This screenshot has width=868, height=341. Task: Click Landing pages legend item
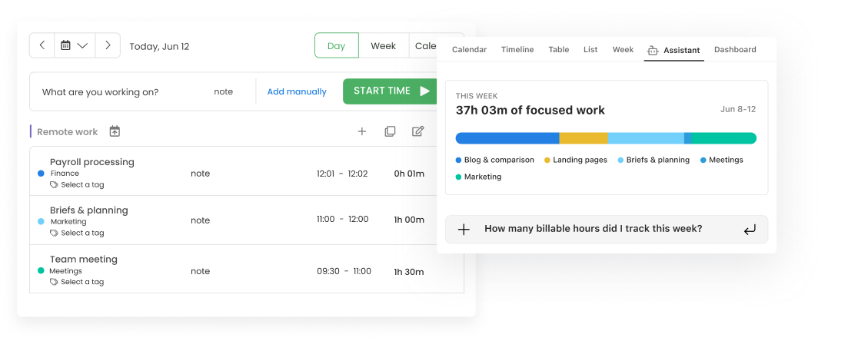[576, 160]
